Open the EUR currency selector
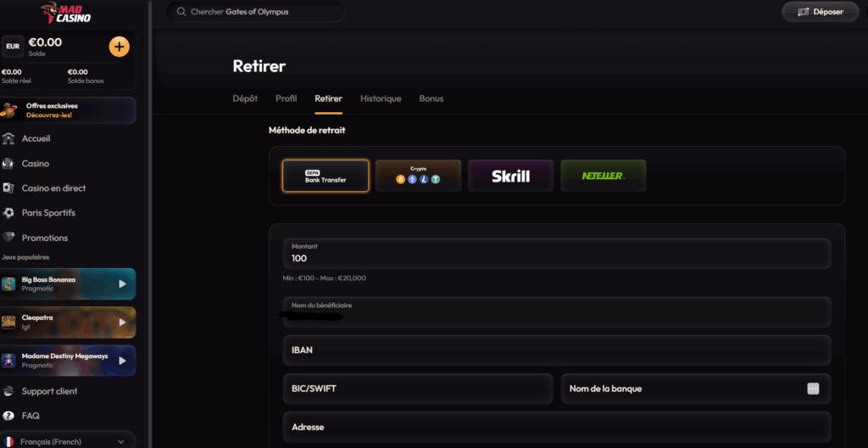 click(x=13, y=47)
